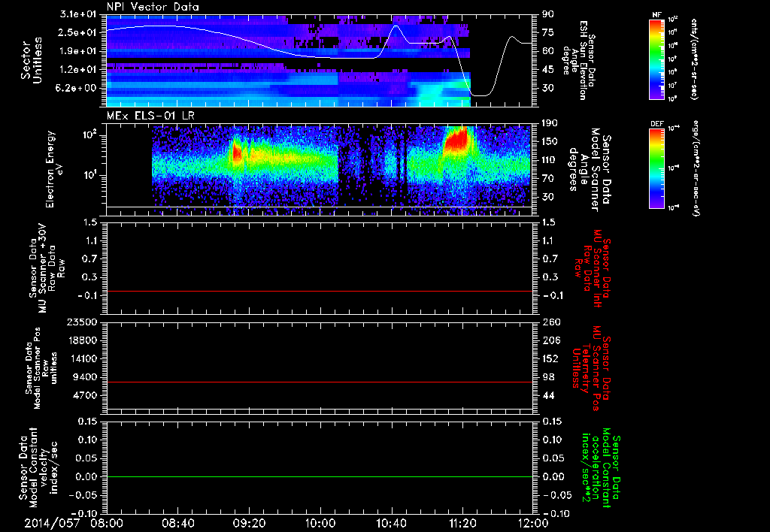The width and height of the screenshot is (770, 532).
Task: Click the '14100' scanner position tick
Action: coord(82,358)
